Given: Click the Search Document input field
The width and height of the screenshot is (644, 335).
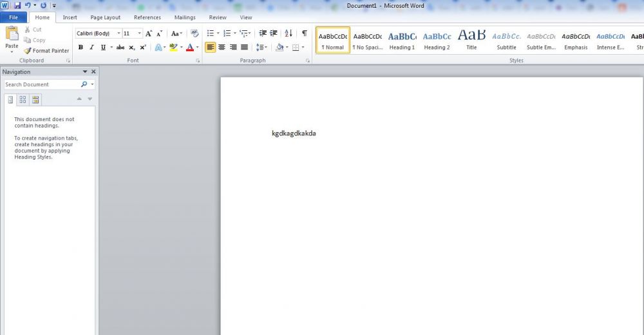Looking at the screenshot, I should point(41,84).
